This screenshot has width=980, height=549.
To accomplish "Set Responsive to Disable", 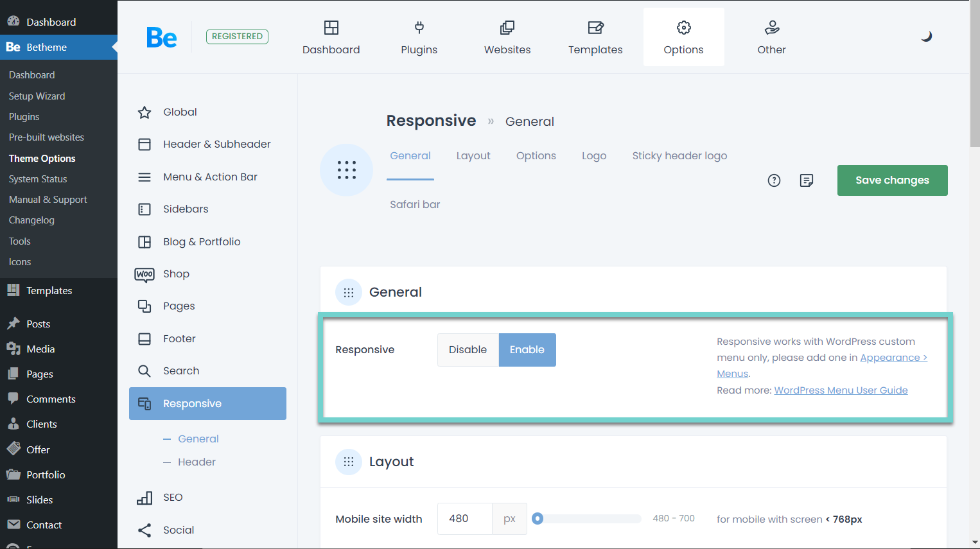I will pyautogui.click(x=468, y=350).
